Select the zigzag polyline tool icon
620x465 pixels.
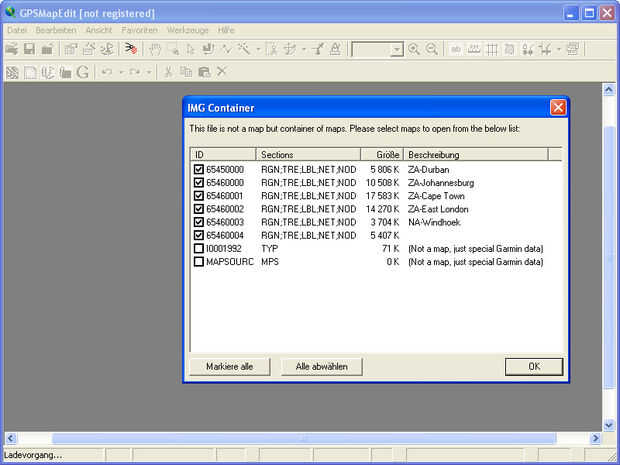click(227, 49)
